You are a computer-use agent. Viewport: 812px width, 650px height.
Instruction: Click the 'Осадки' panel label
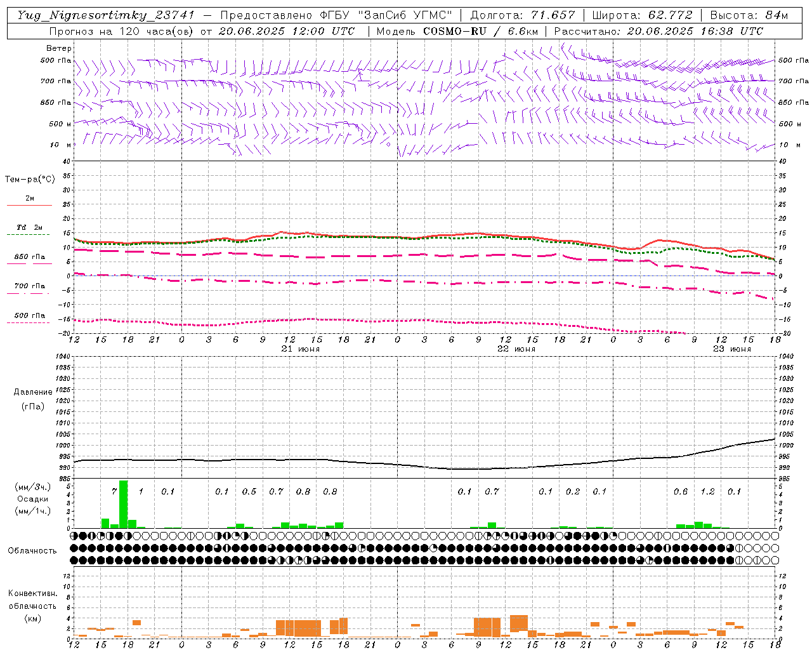[x=33, y=499]
